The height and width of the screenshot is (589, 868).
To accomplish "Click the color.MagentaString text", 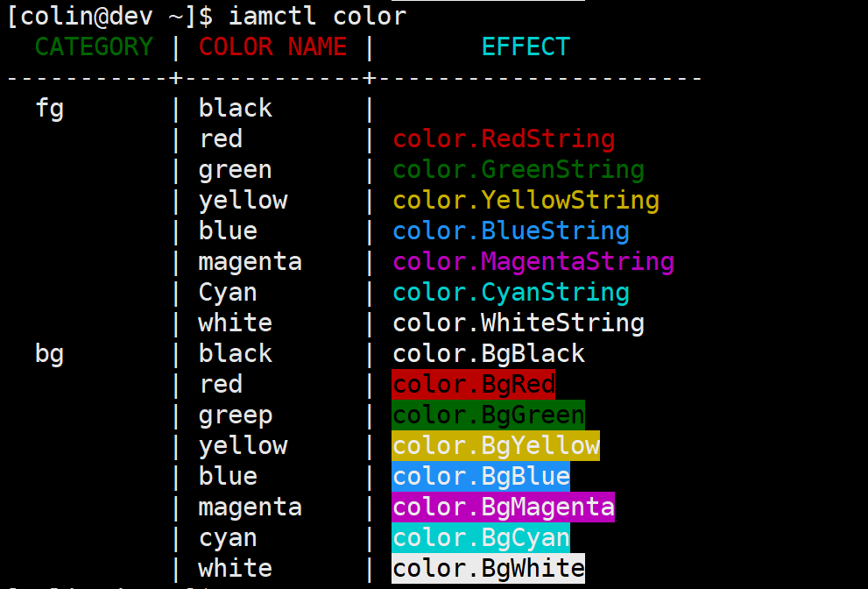I will (533, 262).
